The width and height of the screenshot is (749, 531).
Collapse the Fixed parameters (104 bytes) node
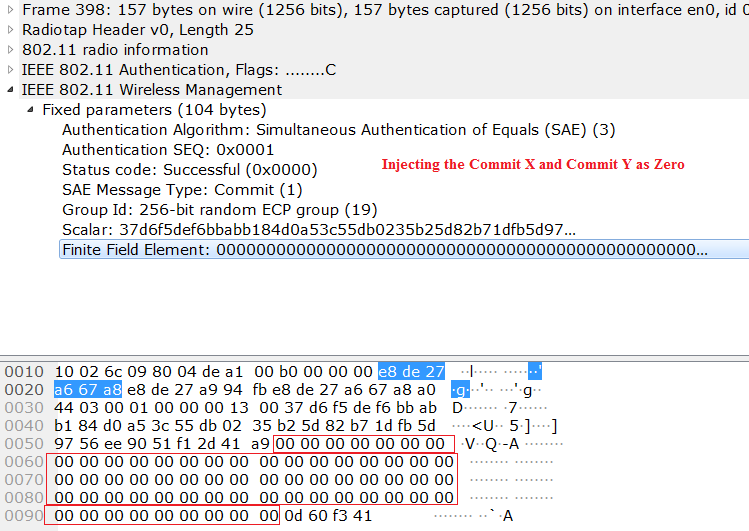[x=31, y=110]
